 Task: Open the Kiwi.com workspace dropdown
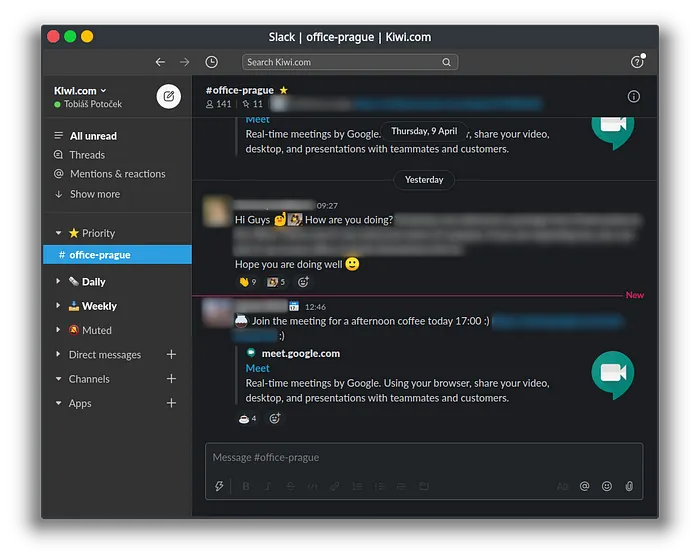pos(80,91)
